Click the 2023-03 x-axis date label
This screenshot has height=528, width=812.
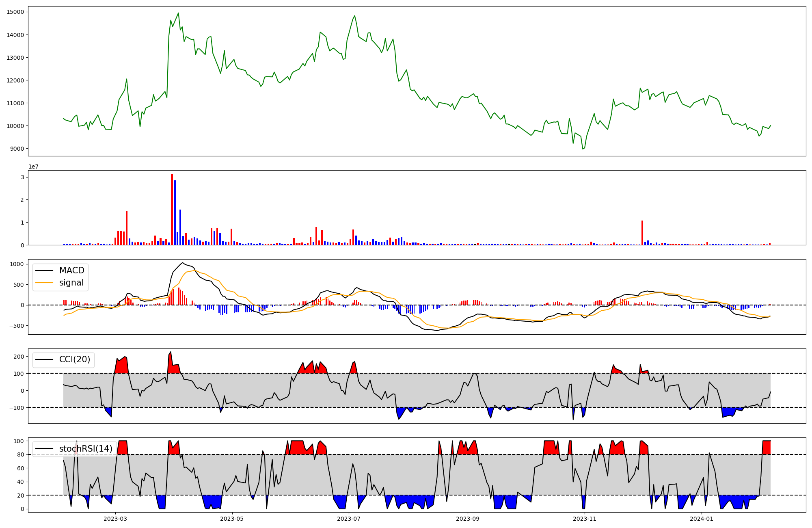[x=115, y=519]
